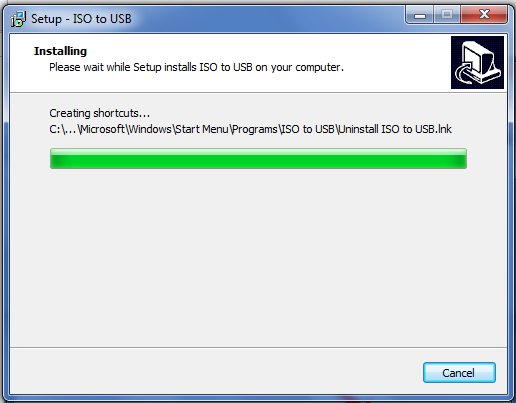Click the empty gray area below progress bar
This screenshot has width=516, height=403.
click(x=258, y=257)
